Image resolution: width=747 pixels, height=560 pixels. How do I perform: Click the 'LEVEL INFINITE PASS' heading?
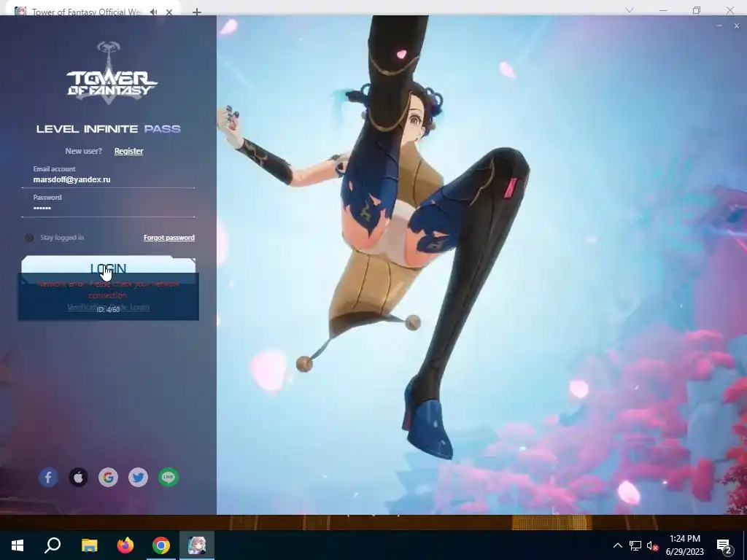pyautogui.click(x=109, y=129)
